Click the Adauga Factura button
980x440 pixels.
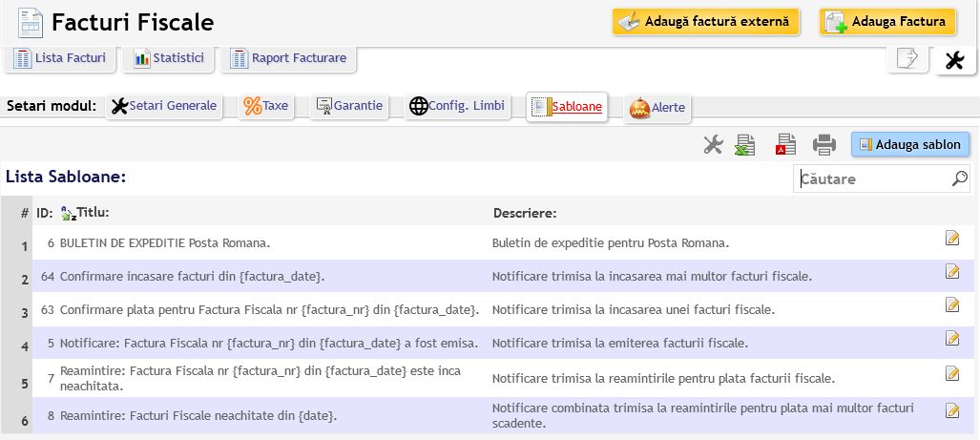pos(887,22)
